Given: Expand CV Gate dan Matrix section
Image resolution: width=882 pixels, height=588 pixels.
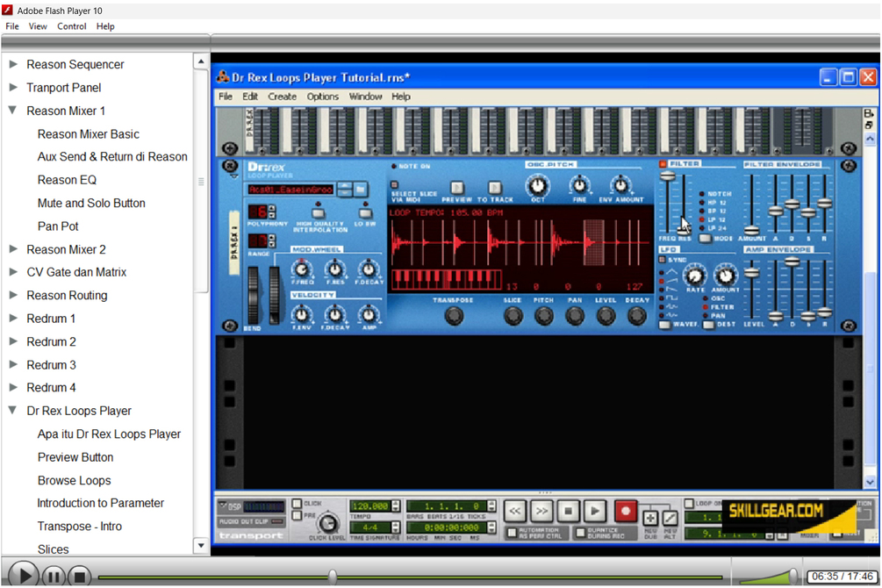Looking at the screenshot, I should (13, 272).
